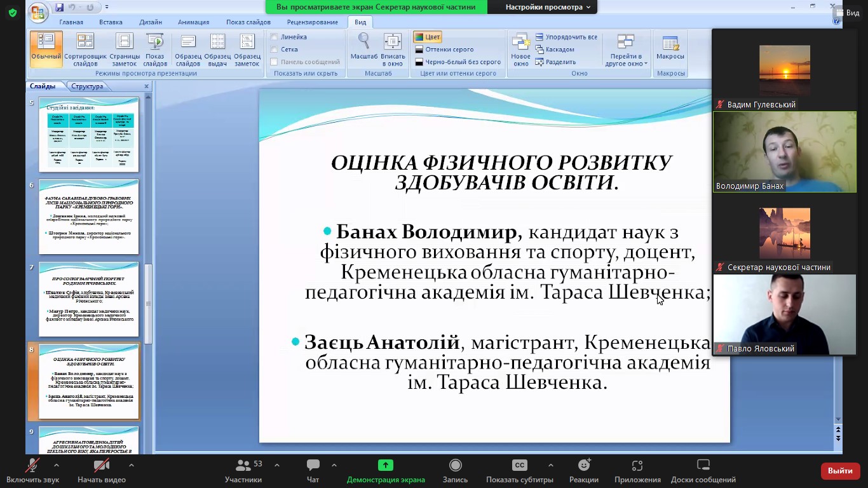
Task: Open the Macros button in ribbon
Action: pyautogui.click(x=670, y=49)
